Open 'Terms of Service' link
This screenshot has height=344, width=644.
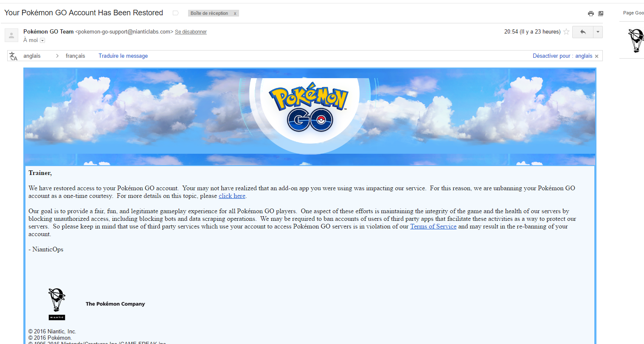tap(433, 226)
